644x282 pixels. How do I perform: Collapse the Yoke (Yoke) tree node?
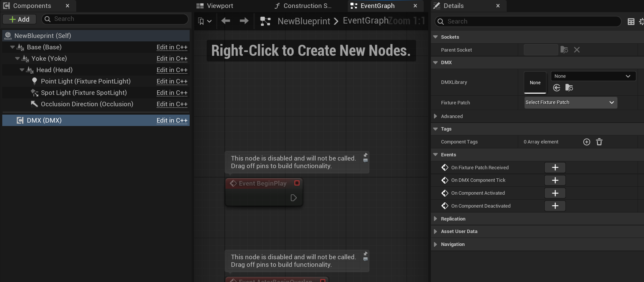pos(17,58)
